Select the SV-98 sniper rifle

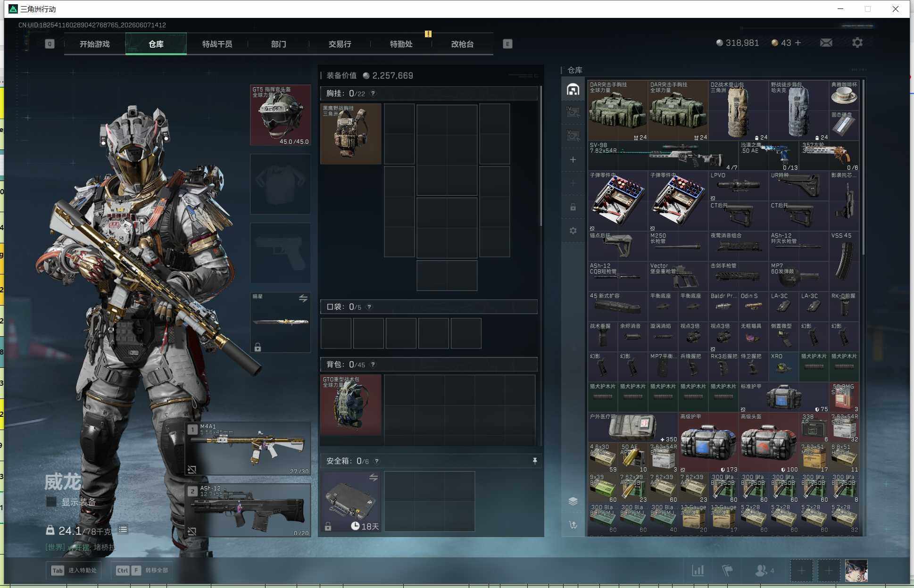coord(663,156)
